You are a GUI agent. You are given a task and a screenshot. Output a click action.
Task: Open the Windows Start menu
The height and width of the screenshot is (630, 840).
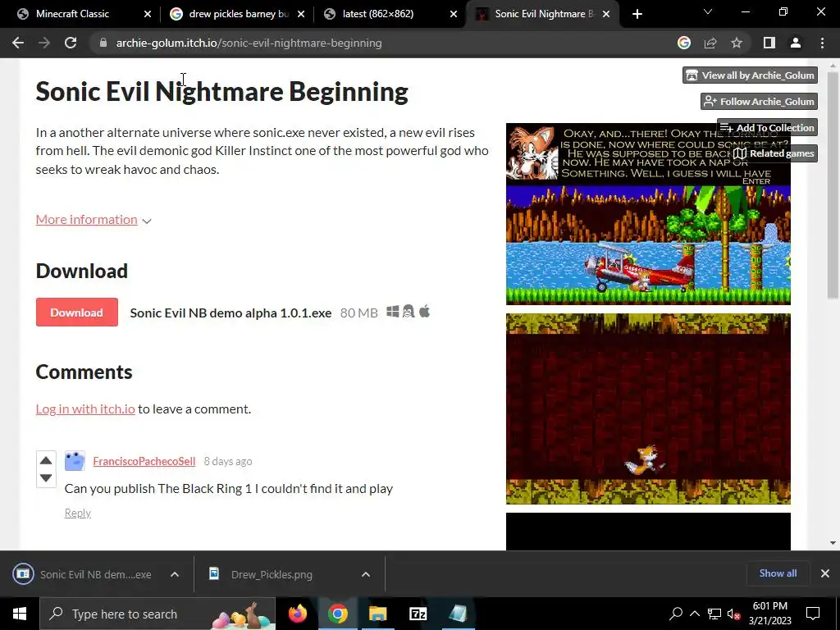20,614
